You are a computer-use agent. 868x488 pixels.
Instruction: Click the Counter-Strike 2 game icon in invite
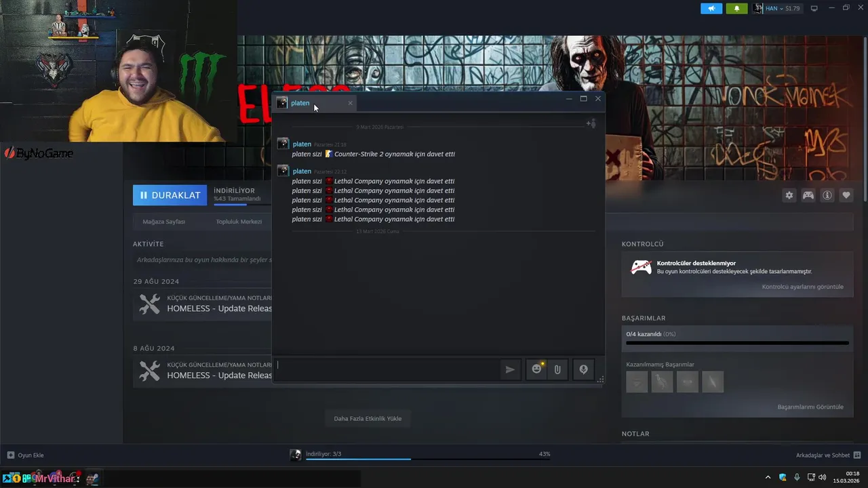coord(328,154)
